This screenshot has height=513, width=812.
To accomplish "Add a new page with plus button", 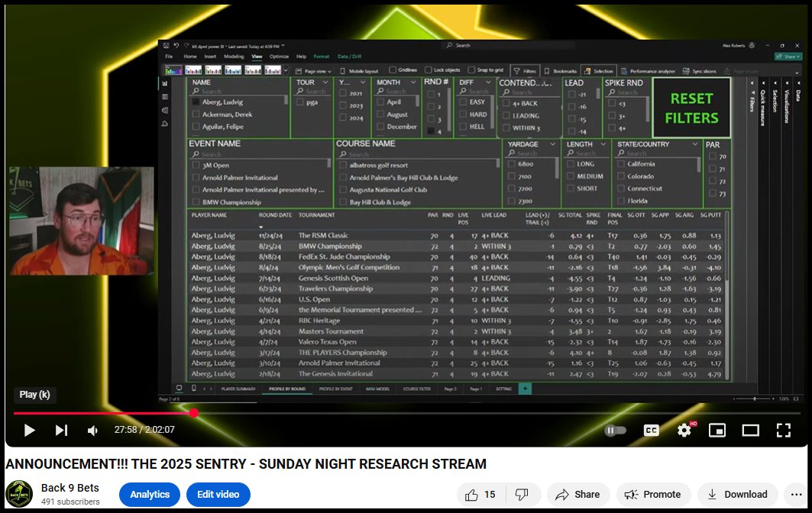I will pyautogui.click(x=525, y=389).
